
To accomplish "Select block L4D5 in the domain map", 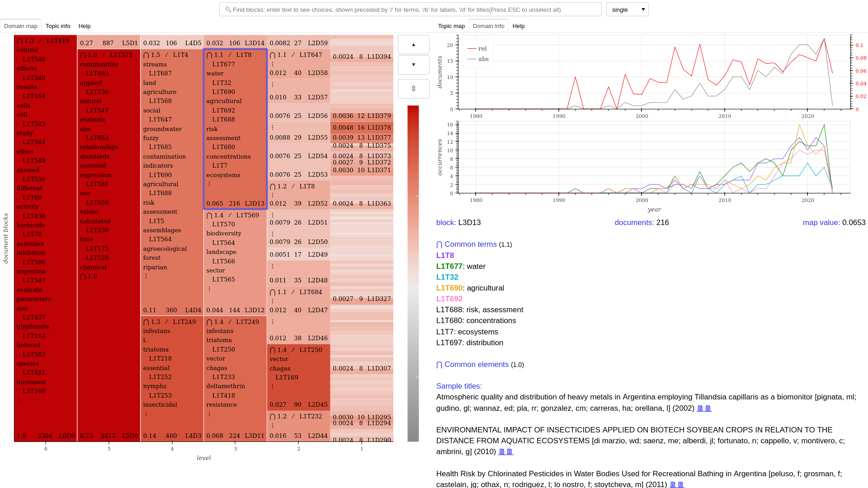I will (172, 41).
